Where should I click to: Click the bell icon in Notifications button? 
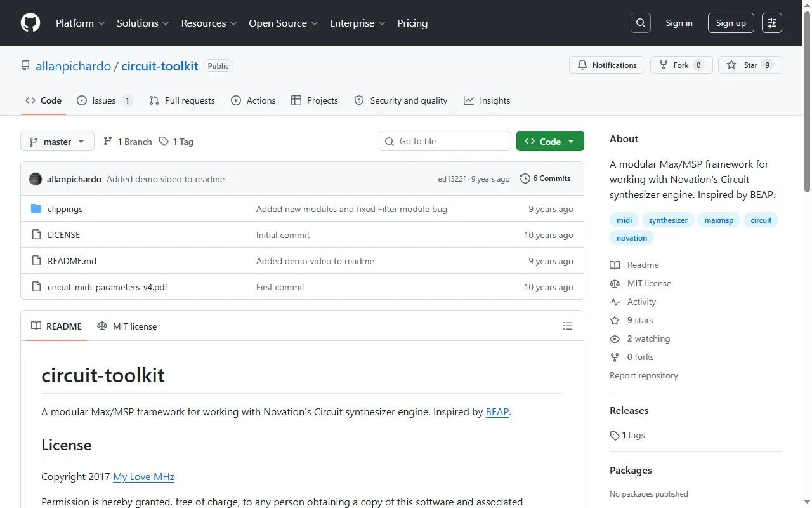[582, 65]
